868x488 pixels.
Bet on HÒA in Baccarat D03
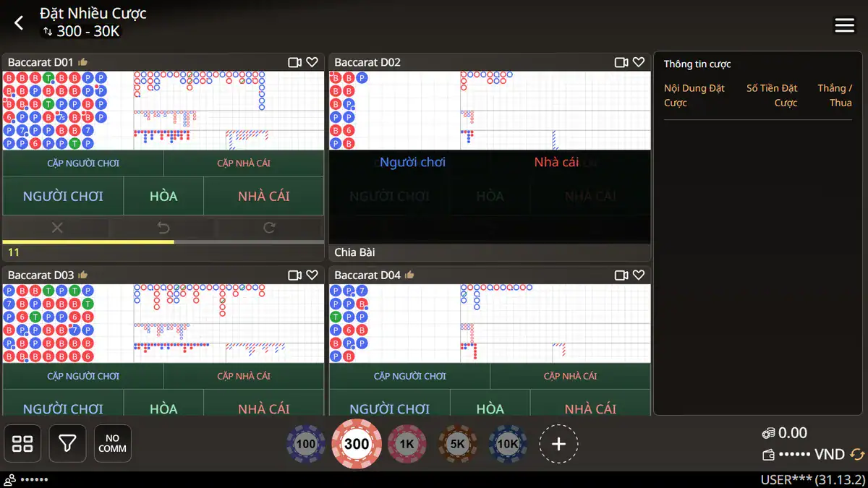coord(163,408)
